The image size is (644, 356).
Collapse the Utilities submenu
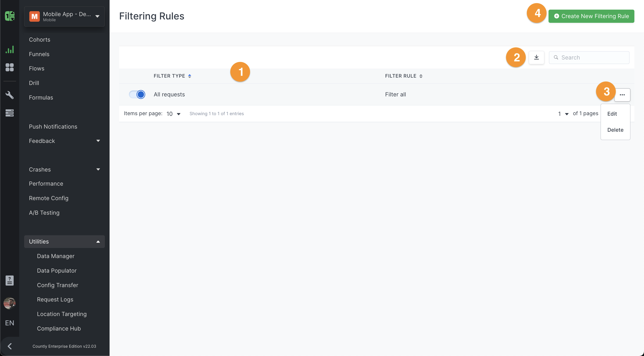pos(64,242)
